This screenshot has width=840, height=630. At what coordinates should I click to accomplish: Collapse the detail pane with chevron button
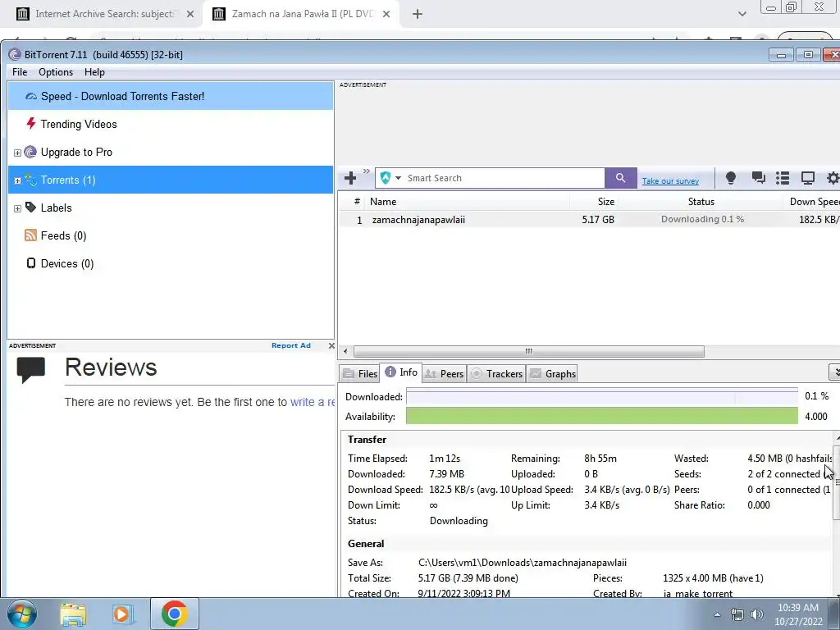(834, 372)
